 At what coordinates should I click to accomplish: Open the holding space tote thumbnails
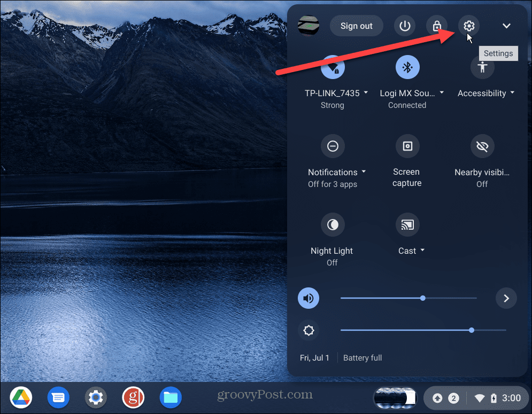(395, 398)
